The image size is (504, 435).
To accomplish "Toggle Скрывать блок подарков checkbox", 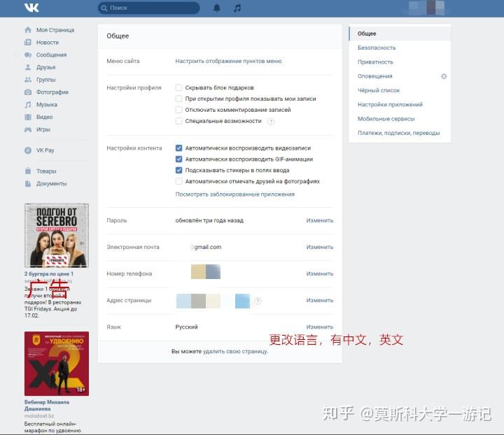I will point(178,87).
